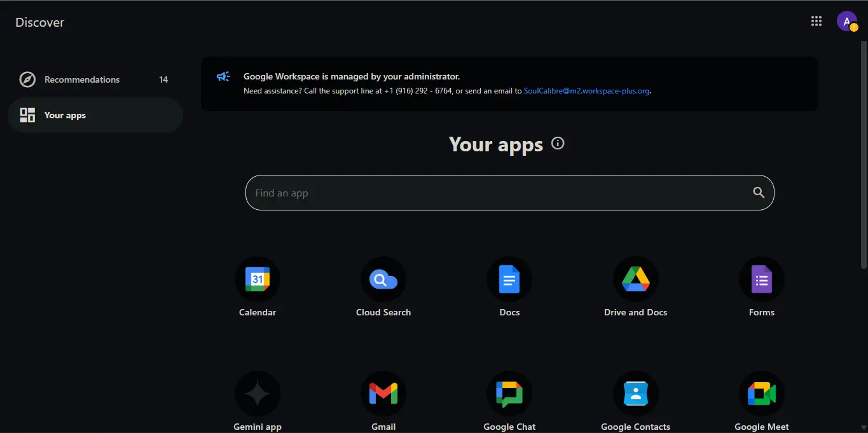Viewport: 868px width, 433px height.
Task: Click the Forms label text
Action: click(x=762, y=312)
